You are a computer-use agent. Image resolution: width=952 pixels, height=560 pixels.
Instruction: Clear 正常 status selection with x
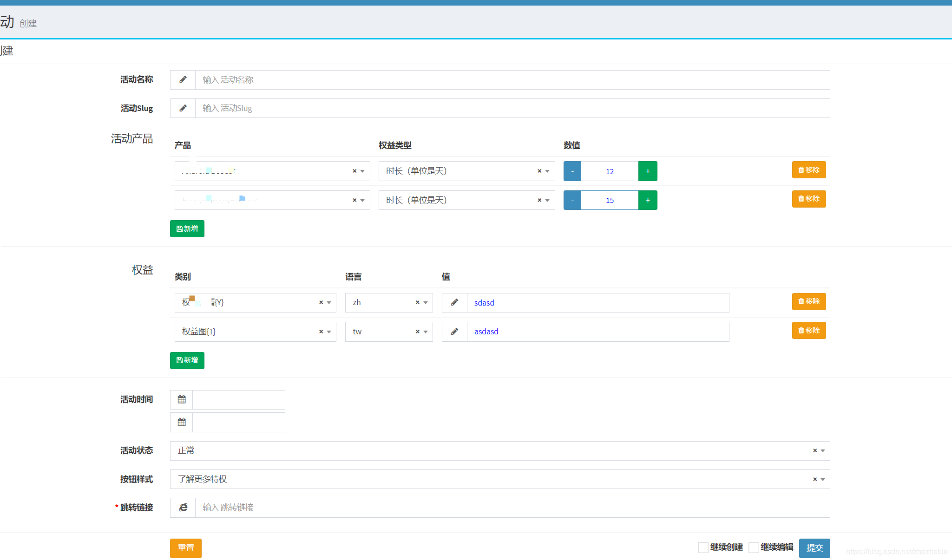pos(814,450)
